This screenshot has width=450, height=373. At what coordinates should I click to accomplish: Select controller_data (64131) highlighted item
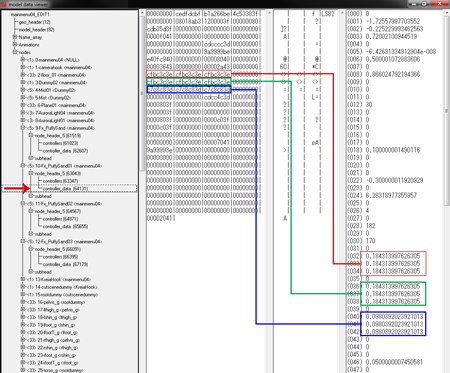pyautogui.click(x=65, y=189)
